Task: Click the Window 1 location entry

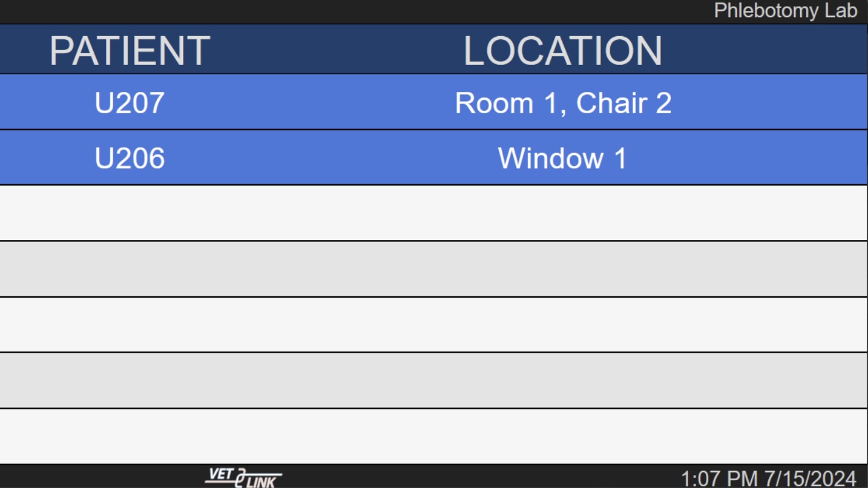Action: 563,158
